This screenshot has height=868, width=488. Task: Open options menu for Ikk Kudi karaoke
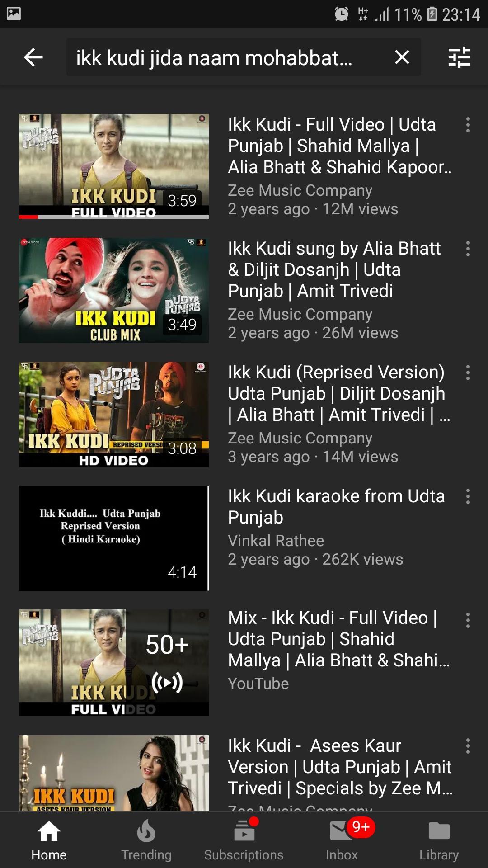tap(468, 496)
